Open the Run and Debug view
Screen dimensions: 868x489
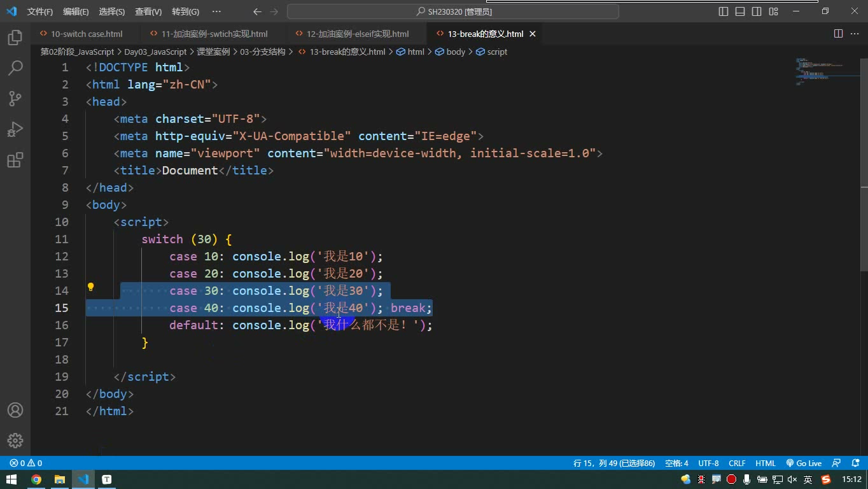coord(15,129)
